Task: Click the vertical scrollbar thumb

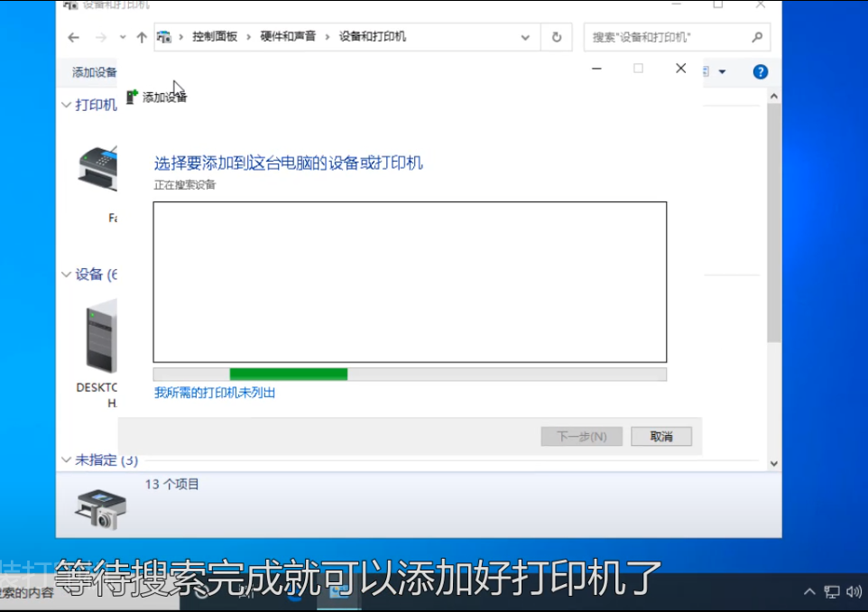Action: tap(774, 223)
